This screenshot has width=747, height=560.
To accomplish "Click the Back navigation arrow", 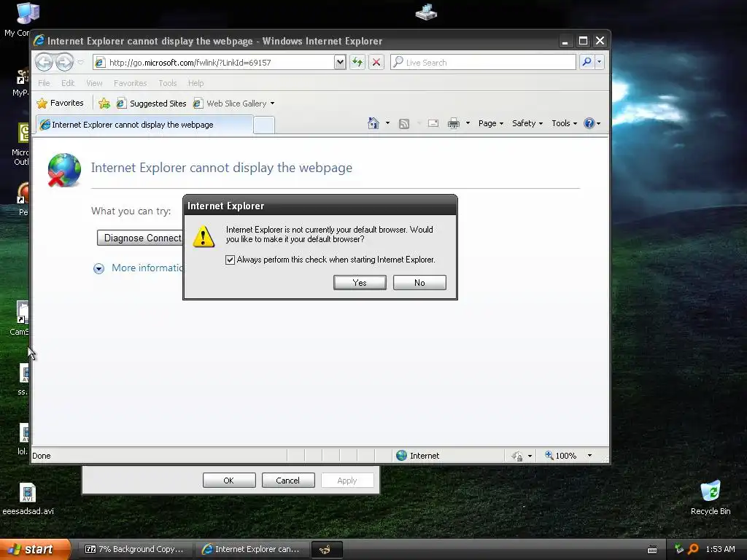I will (44, 62).
